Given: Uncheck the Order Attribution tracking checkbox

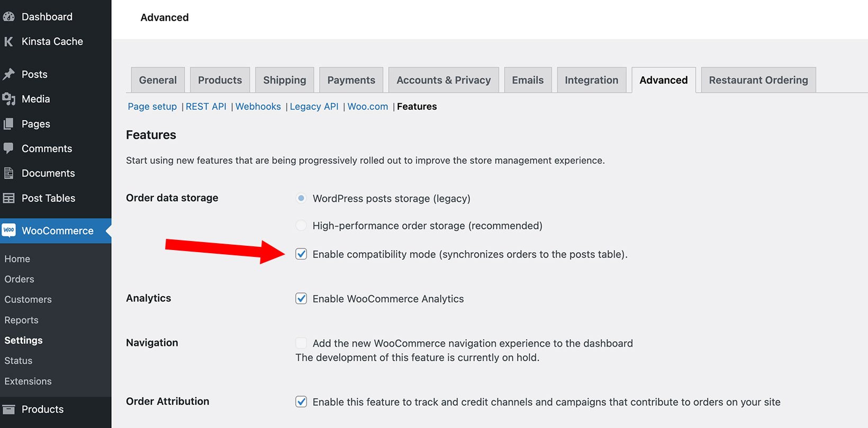Looking at the screenshot, I should (x=301, y=402).
